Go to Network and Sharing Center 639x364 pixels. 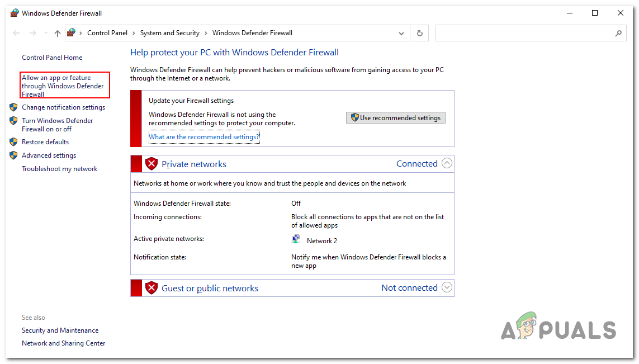pos(63,343)
